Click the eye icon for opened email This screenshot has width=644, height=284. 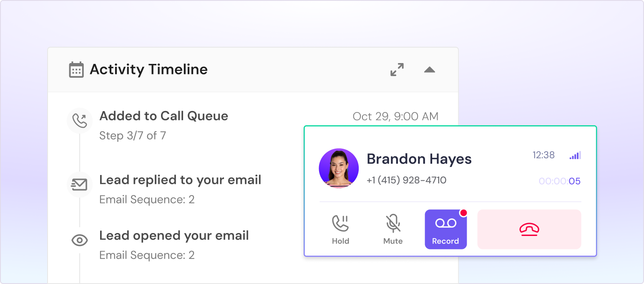80,240
